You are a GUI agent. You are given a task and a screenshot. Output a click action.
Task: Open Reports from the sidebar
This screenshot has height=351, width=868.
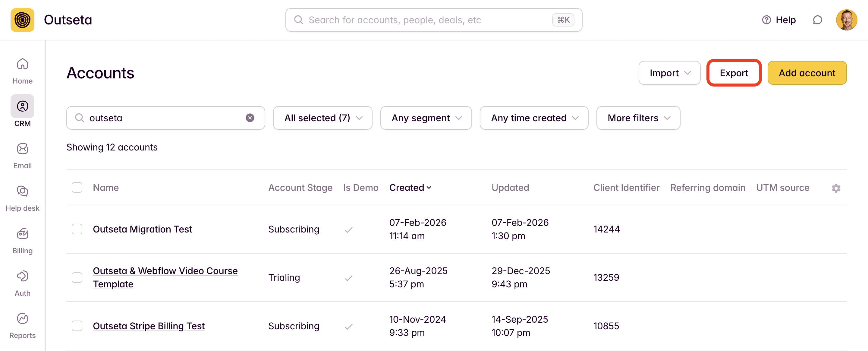[x=22, y=325]
